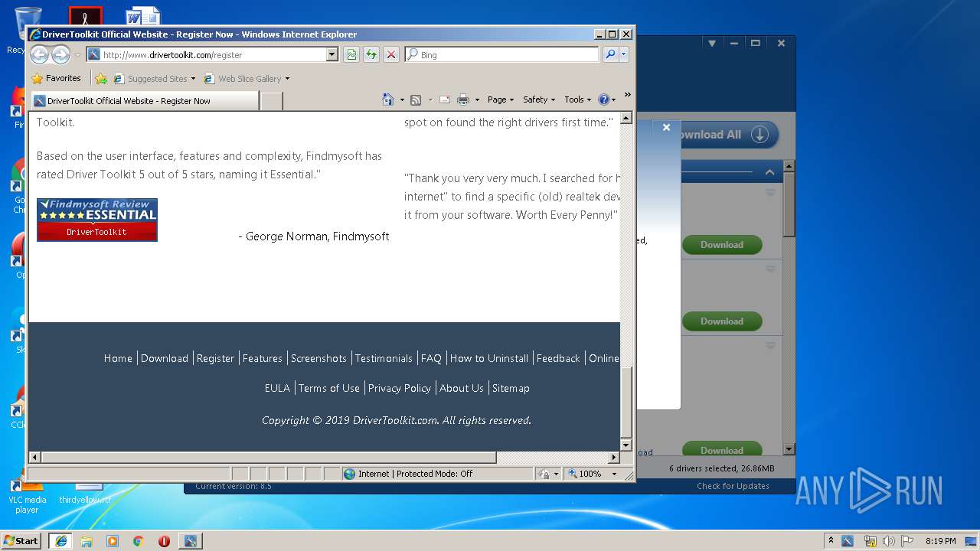Click the first green Download button in DriverToolkit
The height and width of the screenshot is (551, 980).
[722, 245]
